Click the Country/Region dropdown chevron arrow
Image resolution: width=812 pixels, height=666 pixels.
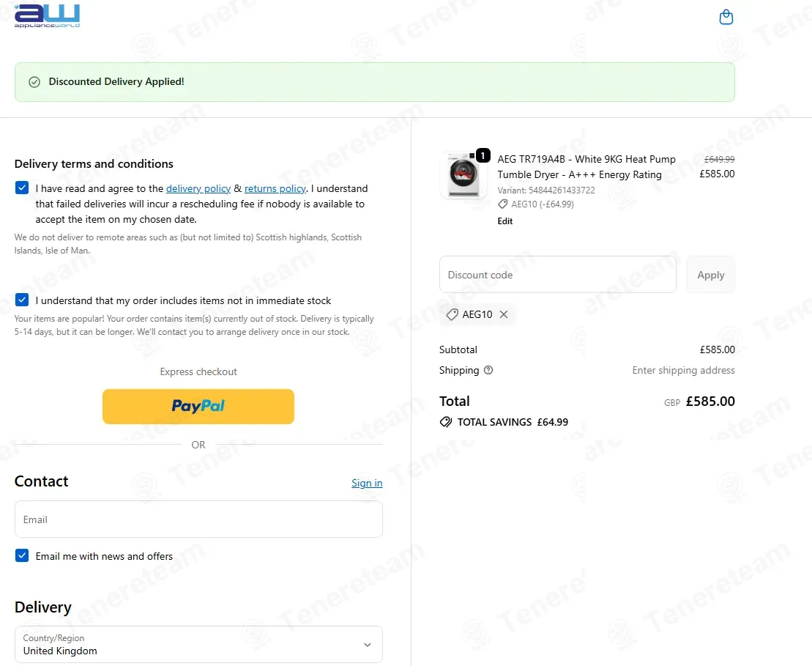(x=368, y=645)
